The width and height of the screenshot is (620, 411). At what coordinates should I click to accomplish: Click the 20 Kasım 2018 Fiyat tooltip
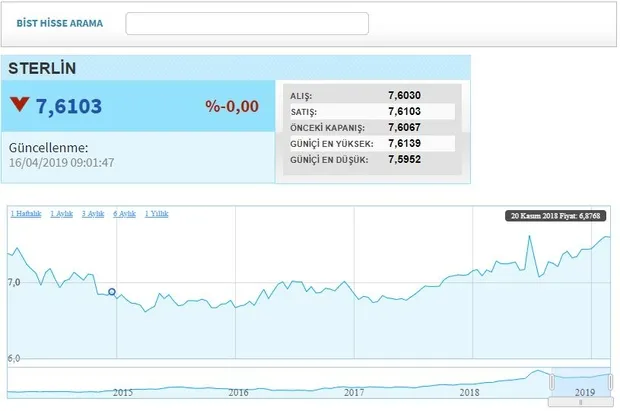coord(555,216)
